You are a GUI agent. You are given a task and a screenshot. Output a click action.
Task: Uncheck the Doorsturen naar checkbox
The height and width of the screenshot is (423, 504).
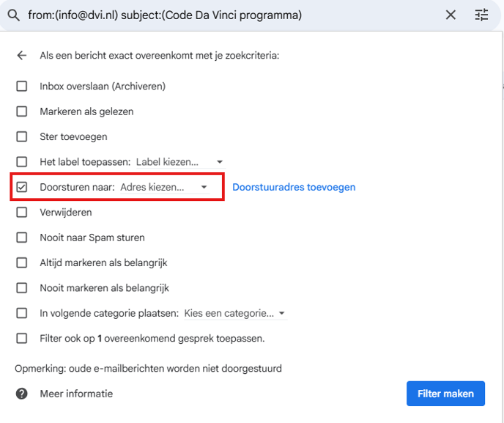point(22,187)
